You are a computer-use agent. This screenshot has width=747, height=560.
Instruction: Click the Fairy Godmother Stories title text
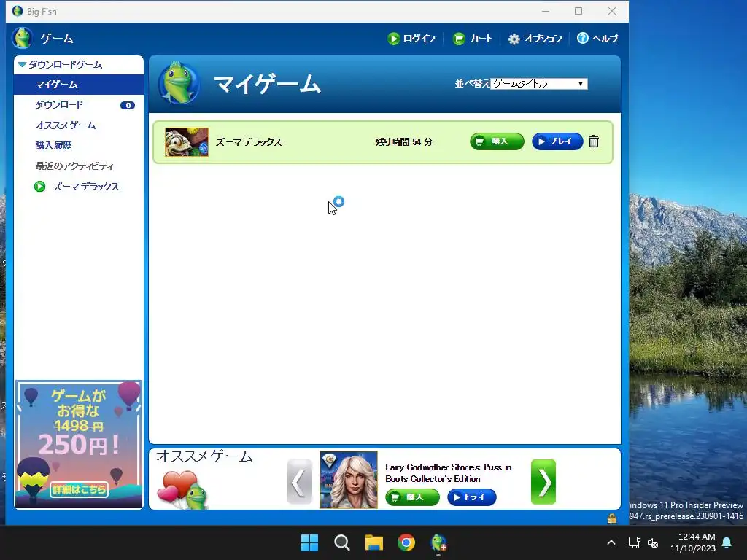449,473
